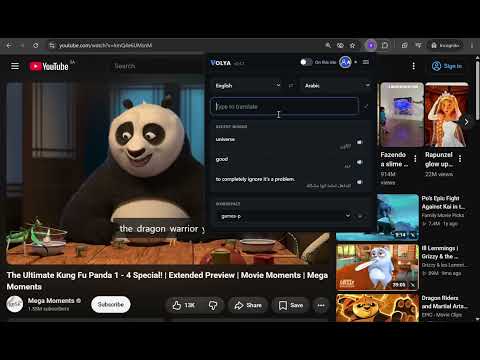Open the YouTube hamburger guide menu
This screenshot has width=480, height=360.
pos(15,66)
